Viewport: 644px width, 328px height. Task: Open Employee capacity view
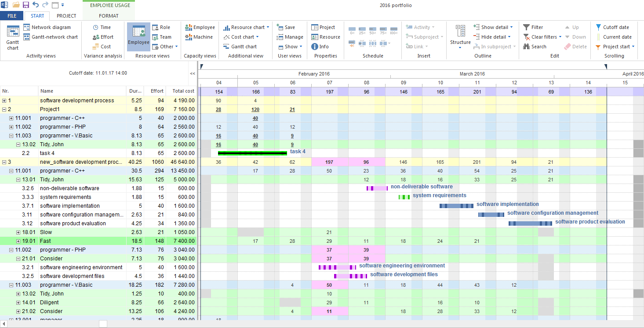click(x=200, y=27)
